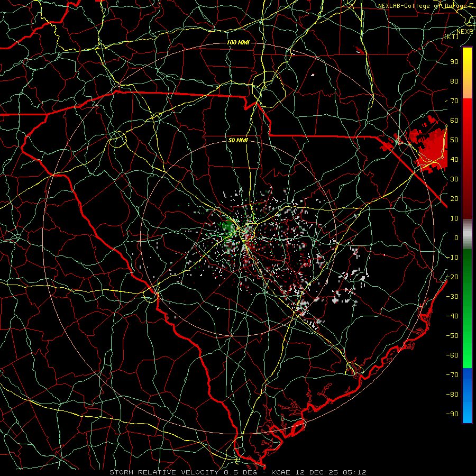
Task: Select the -60 value on the velocity scale
Action: click(452, 355)
